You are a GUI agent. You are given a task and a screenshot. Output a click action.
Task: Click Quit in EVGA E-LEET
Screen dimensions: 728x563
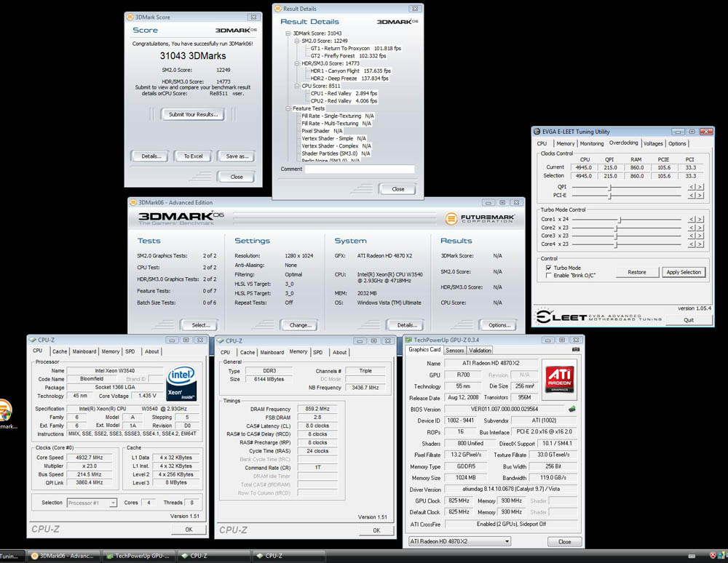[x=689, y=320]
